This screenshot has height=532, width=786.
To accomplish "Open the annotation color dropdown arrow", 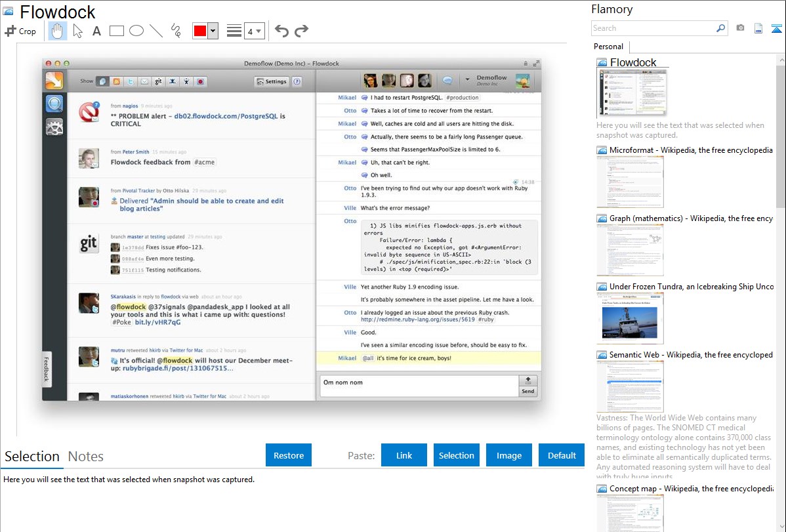I will tap(213, 31).
